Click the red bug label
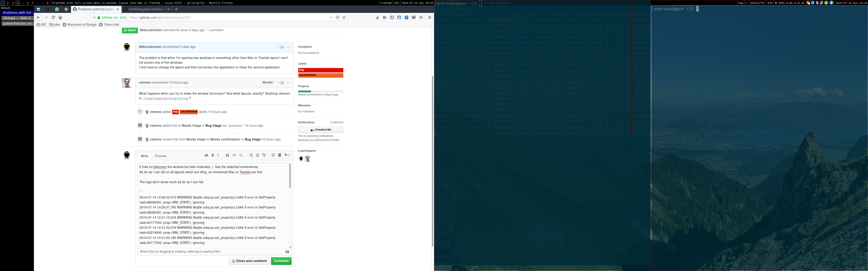The width and height of the screenshot is (868, 271). coord(320,70)
